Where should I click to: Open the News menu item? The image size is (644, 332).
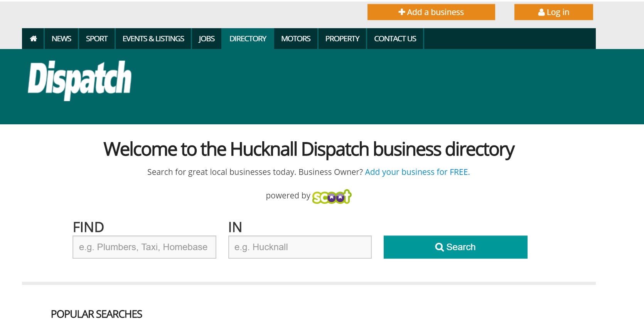[61, 39]
